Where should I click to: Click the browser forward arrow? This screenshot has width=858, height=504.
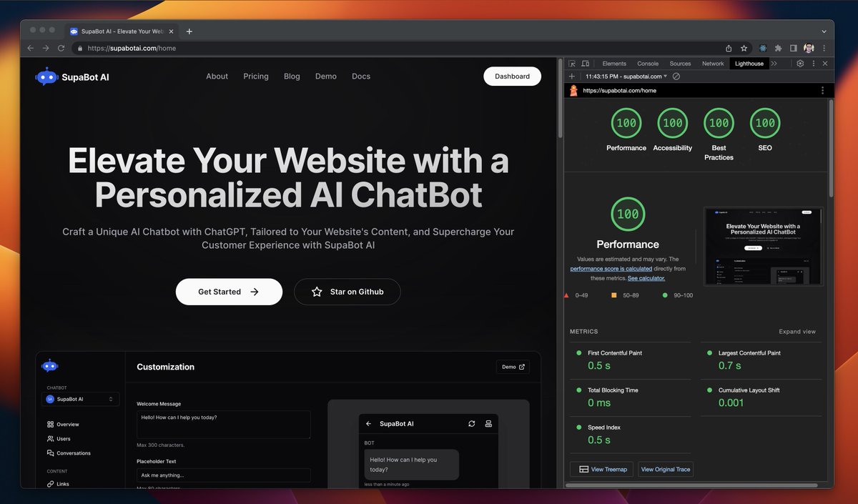[46, 48]
